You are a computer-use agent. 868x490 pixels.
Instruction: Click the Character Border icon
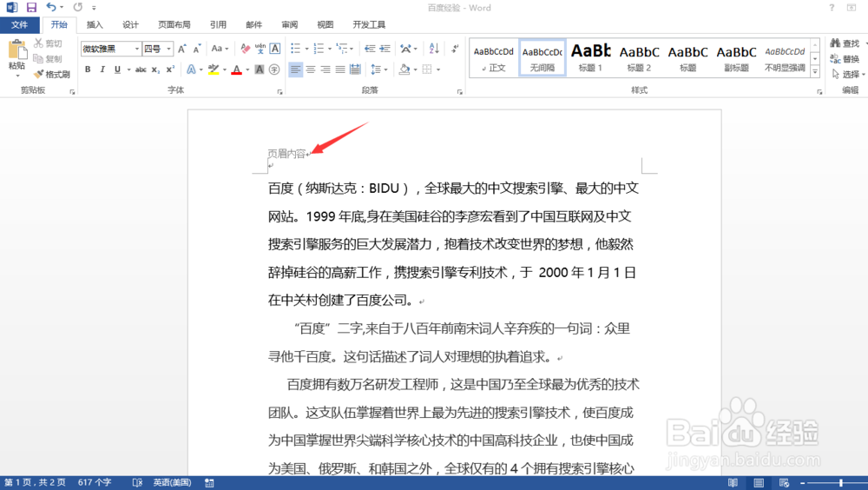pyautogui.click(x=274, y=49)
